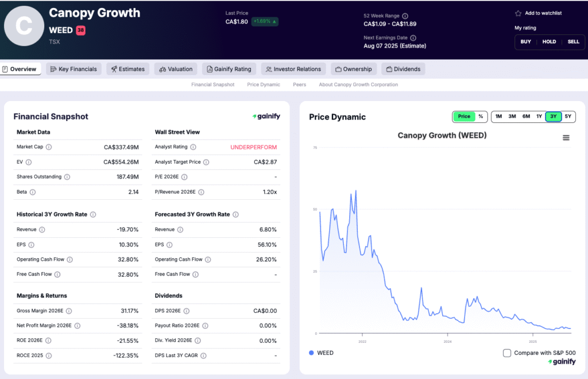Select the 6M chart range
Image resolution: width=588 pixels, height=379 pixels.
[526, 117]
